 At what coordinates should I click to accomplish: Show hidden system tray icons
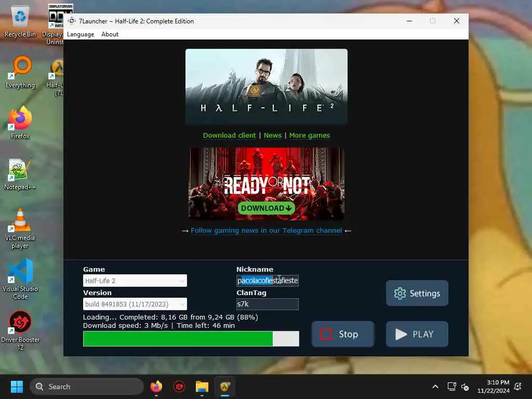435,387
